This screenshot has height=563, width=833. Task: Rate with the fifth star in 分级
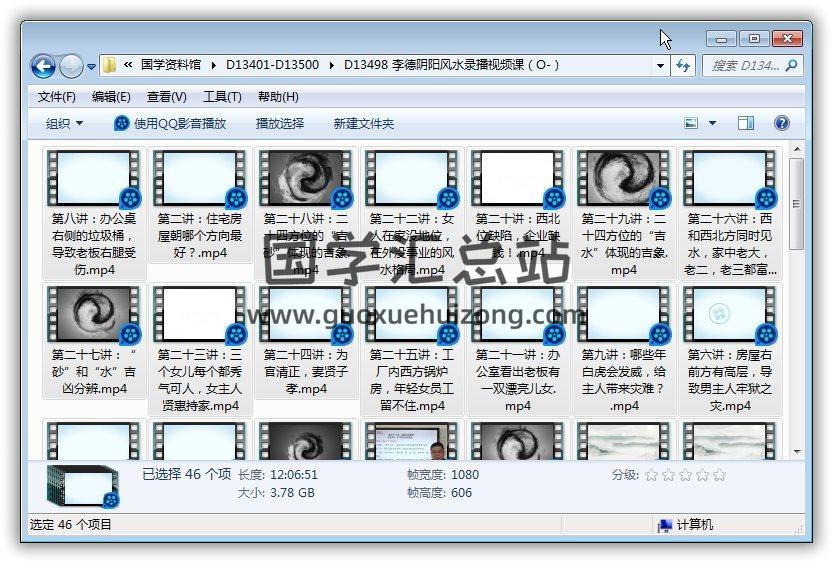coord(719,475)
